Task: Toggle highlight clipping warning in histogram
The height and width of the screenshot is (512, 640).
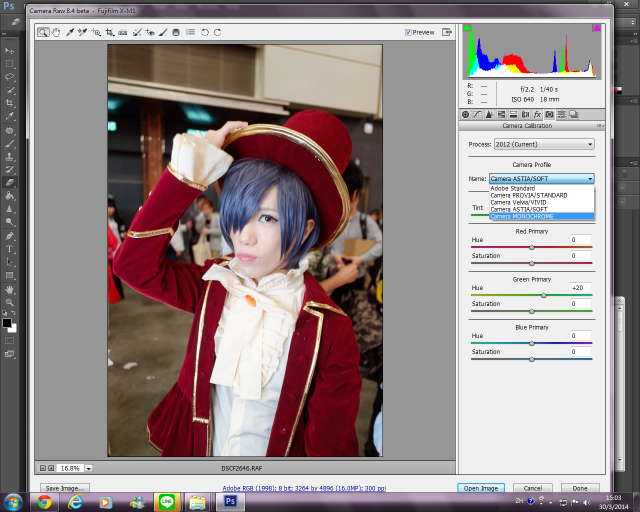Action: click(x=597, y=28)
